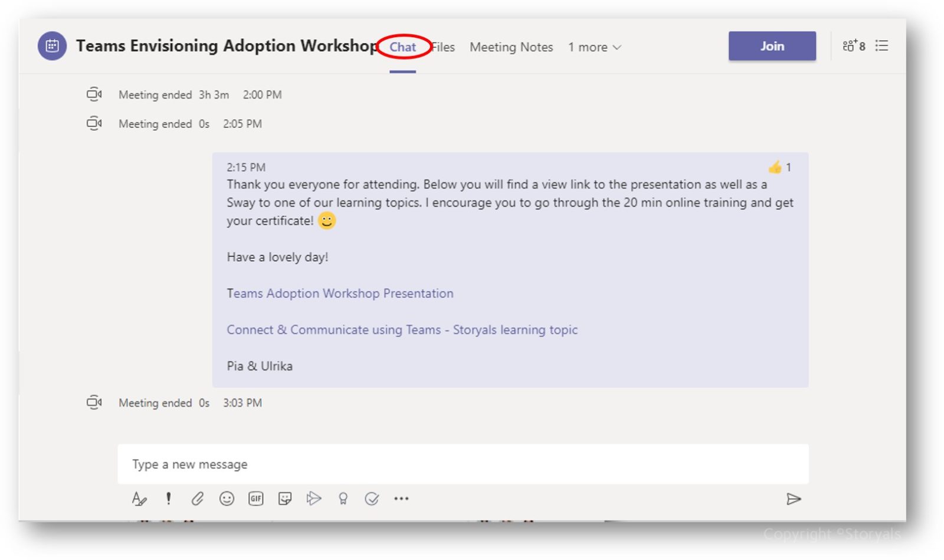Create an Approval request
This screenshot has height=560, width=944.
coord(372,499)
